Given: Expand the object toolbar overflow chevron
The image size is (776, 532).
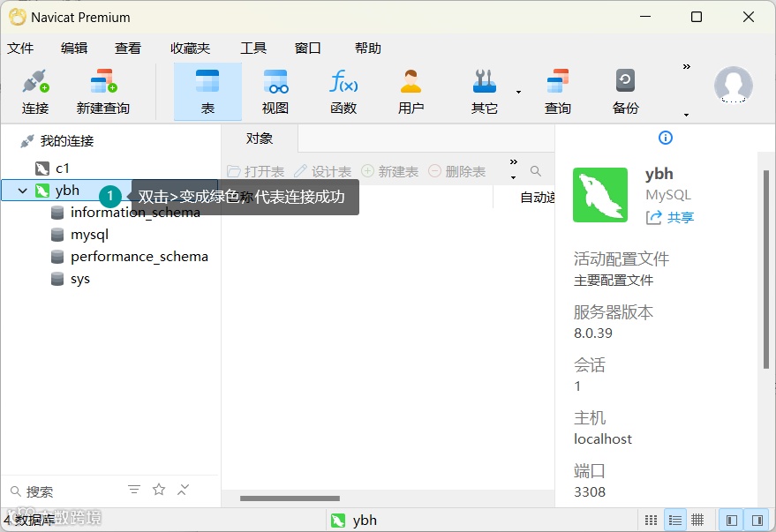Looking at the screenshot, I should tap(514, 161).
